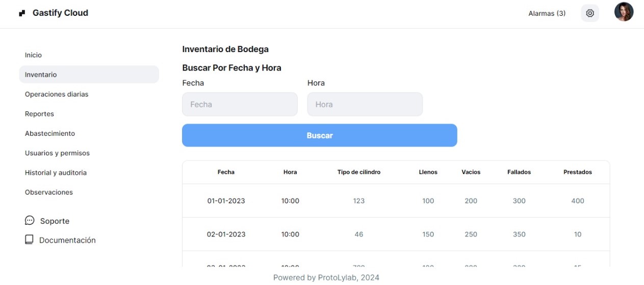This screenshot has width=644, height=285.
Task: Open the user profile avatar
Action: click(x=624, y=12)
